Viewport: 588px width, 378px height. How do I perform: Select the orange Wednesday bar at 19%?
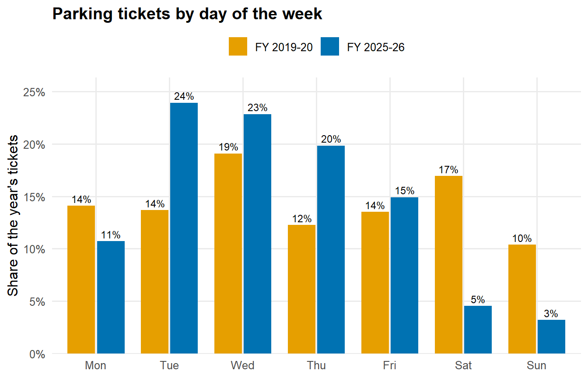tap(228, 253)
